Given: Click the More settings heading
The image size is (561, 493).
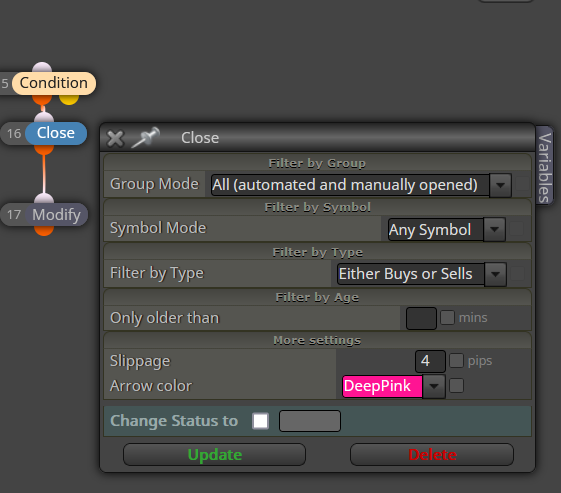Looking at the screenshot, I should (317, 340).
